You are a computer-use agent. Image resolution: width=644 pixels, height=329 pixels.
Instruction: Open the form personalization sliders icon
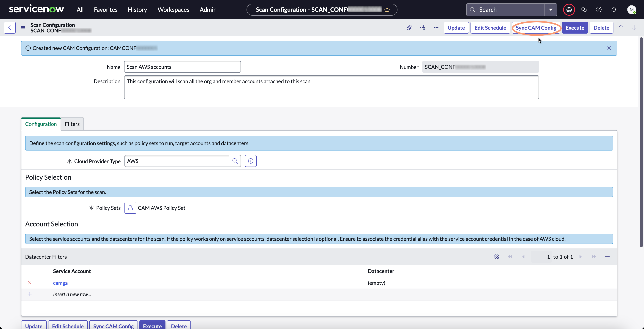pyautogui.click(x=422, y=28)
